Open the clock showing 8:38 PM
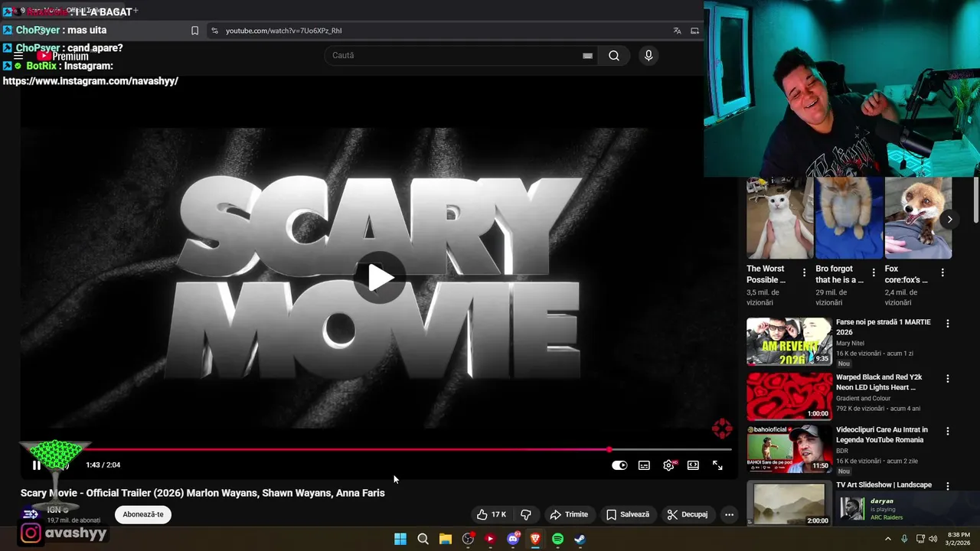The height and width of the screenshot is (551, 980). click(x=959, y=539)
